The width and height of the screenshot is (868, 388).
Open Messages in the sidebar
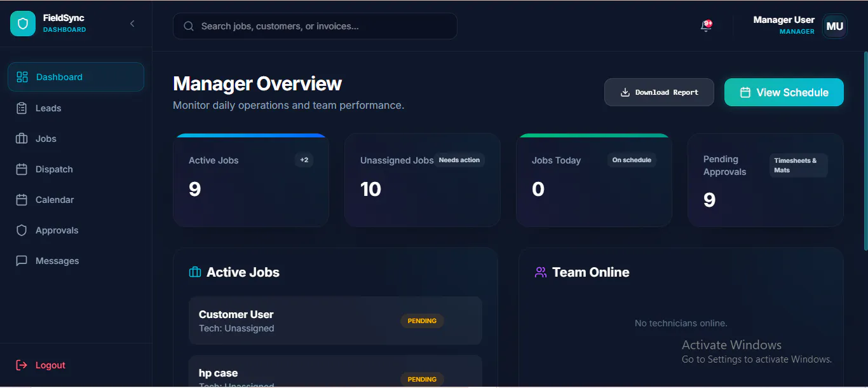point(76,261)
